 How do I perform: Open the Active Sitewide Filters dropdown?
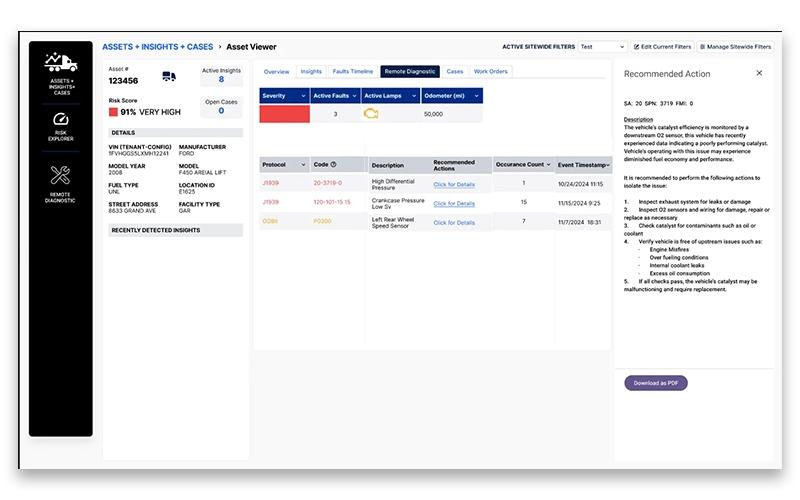pos(602,46)
